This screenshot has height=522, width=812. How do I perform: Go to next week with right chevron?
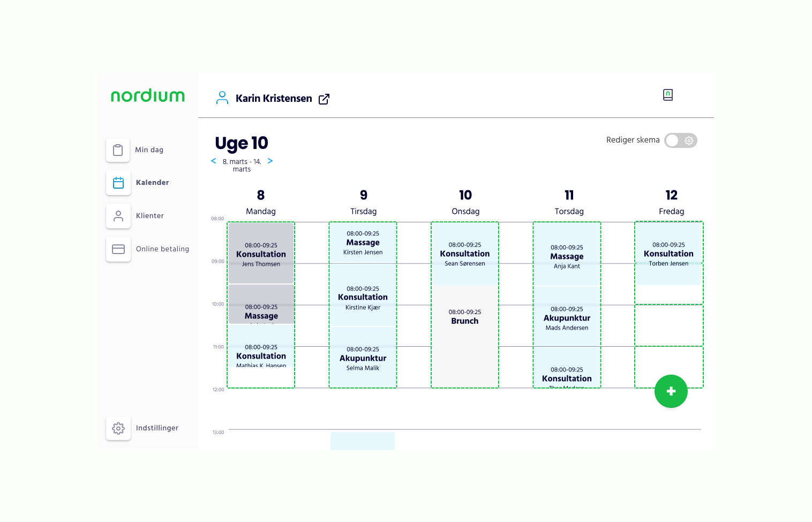270,161
